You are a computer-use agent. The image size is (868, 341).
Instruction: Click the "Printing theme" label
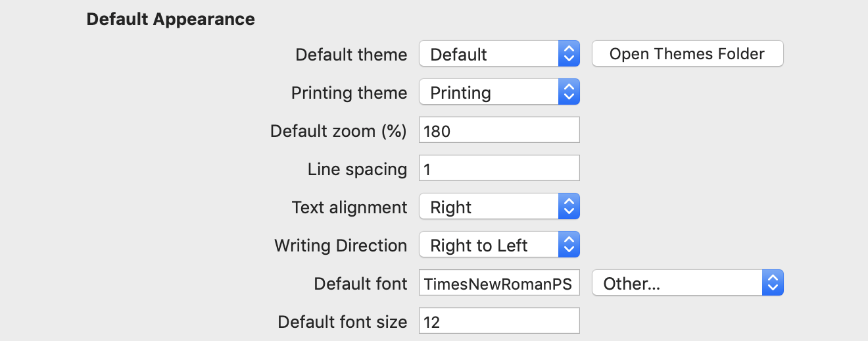pyautogui.click(x=349, y=93)
